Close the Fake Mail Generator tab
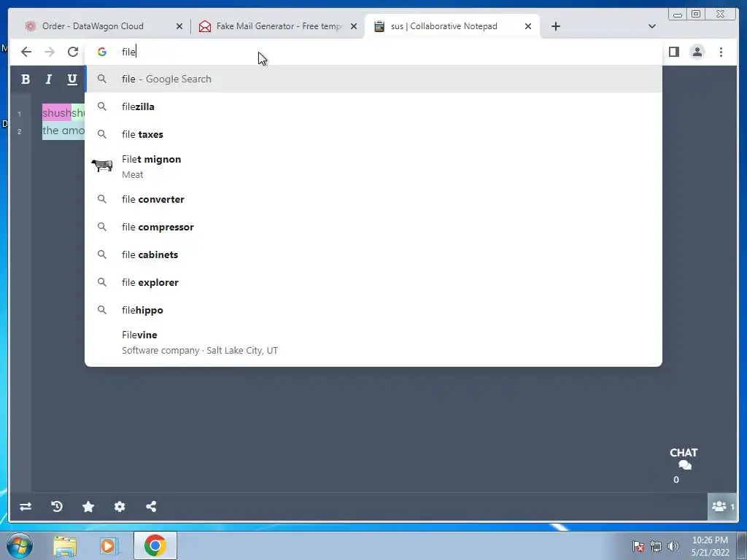747x560 pixels. point(354,26)
